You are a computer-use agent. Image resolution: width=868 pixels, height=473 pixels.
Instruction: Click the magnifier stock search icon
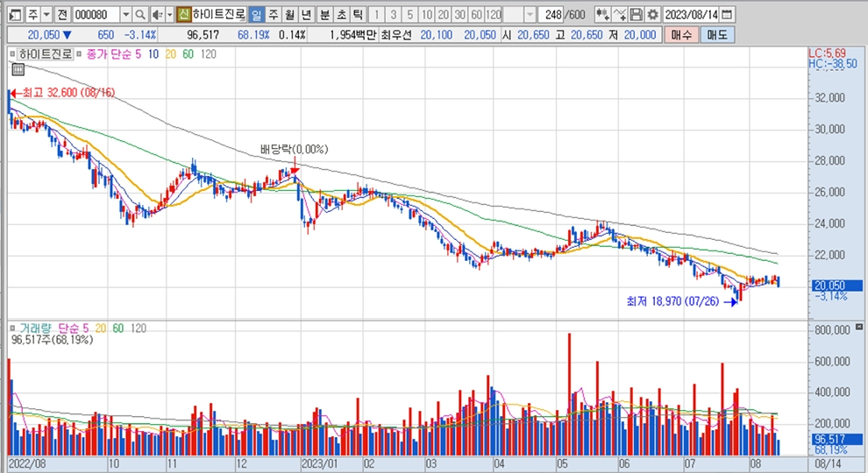click(x=140, y=15)
